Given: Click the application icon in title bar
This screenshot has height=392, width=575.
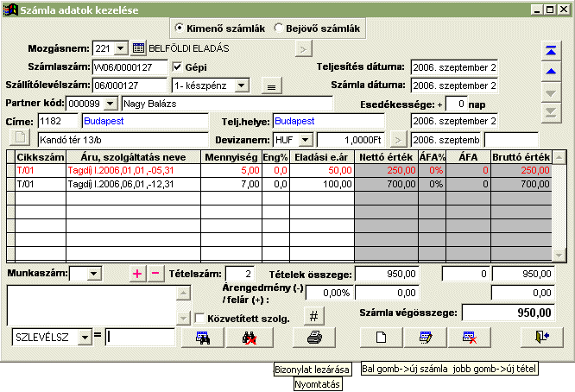Looking at the screenshot, I should [x=9, y=9].
